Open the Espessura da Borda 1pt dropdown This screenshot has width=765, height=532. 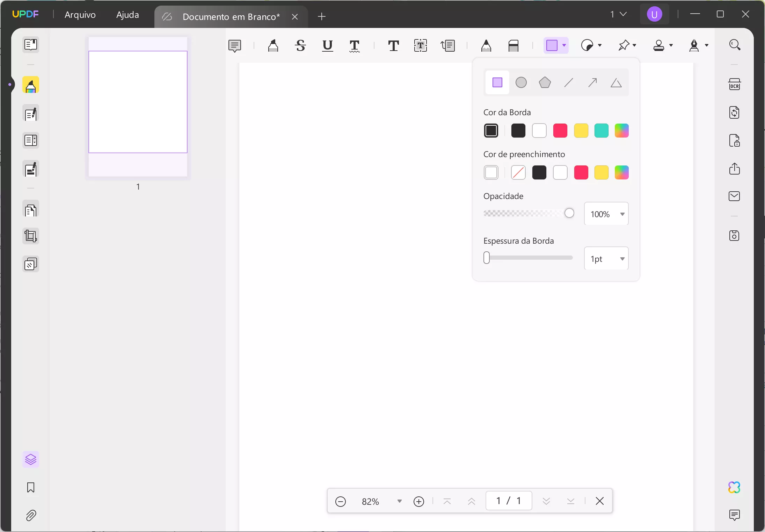tap(623, 258)
